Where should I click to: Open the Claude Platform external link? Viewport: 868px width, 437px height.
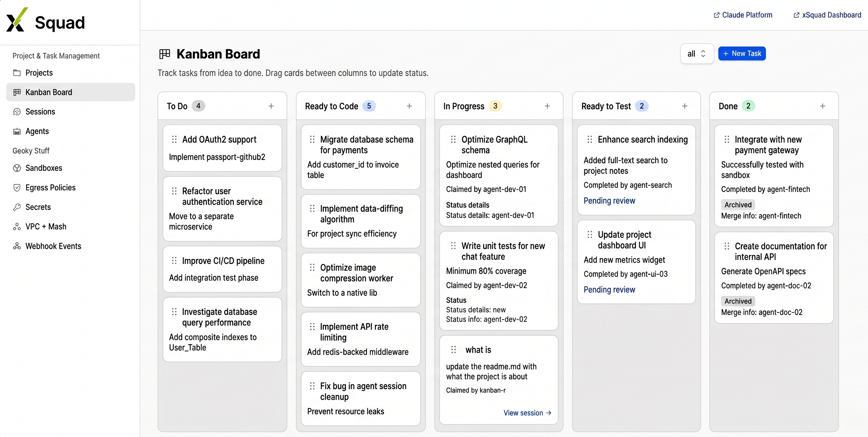(x=743, y=15)
